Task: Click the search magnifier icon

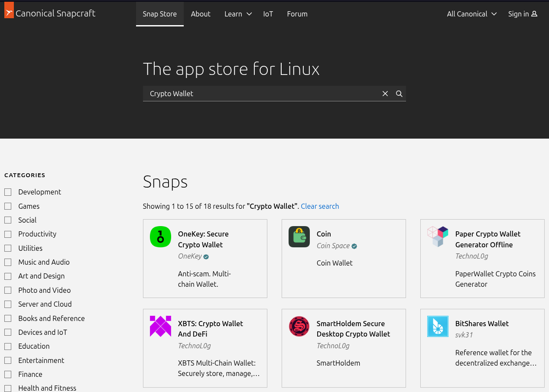Action: (399, 94)
